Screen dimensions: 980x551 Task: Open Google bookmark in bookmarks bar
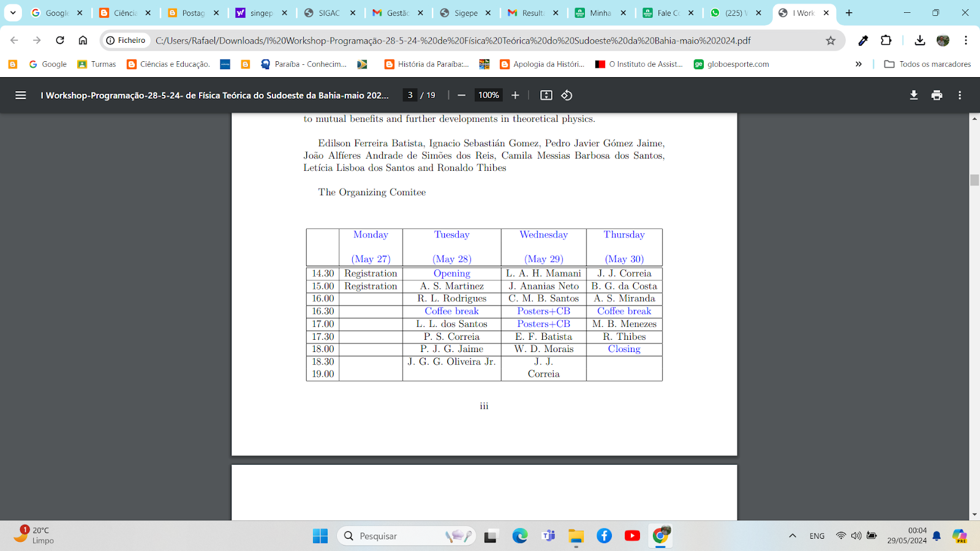[x=48, y=64]
